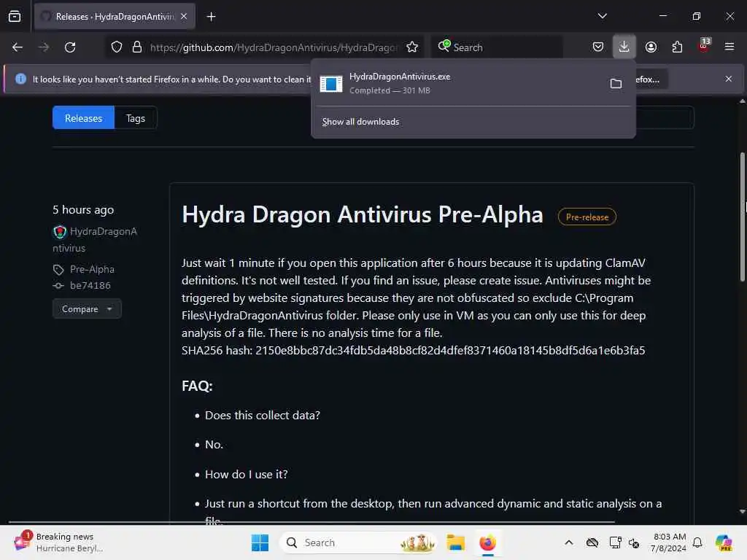The height and width of the screenshot is (560, 747).
Task: Click the Pre-release badge label
Action: (587, 217)
